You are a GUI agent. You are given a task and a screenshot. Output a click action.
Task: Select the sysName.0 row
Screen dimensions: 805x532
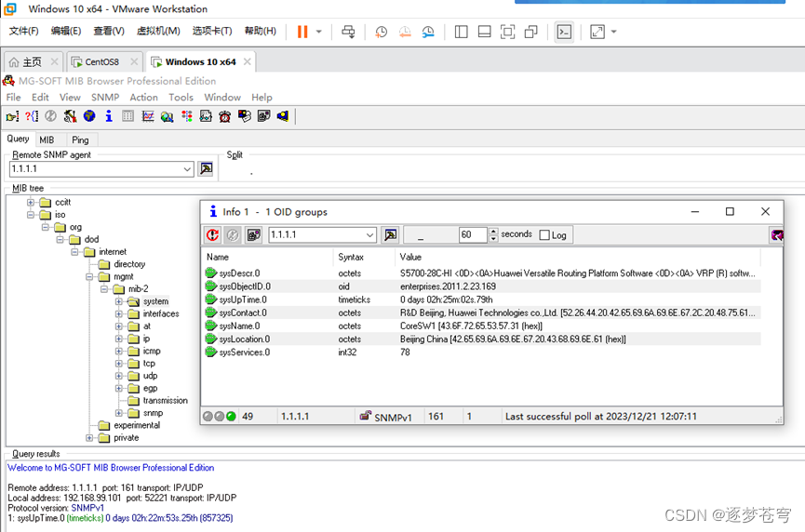coord(481,326)
